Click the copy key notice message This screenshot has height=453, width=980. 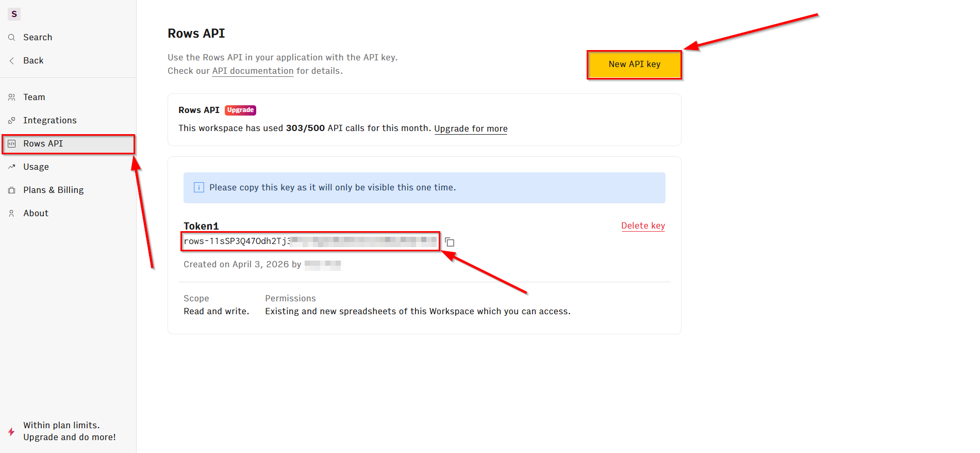333,187
